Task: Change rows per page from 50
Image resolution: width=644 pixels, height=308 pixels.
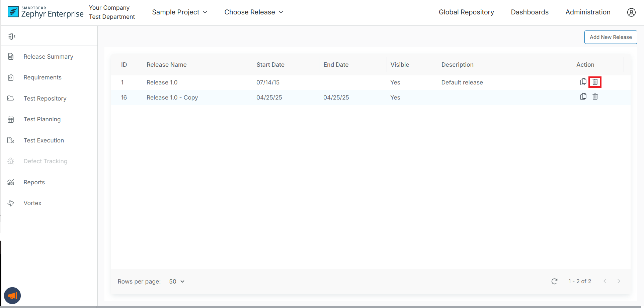Action: pyautogui.click(x=177, y=282)
